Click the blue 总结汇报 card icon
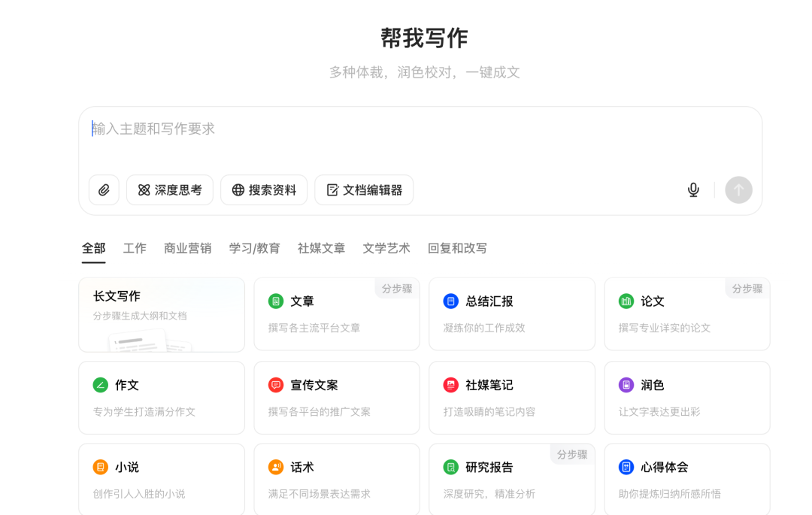 pyautogui.click(x=451, y=301)
